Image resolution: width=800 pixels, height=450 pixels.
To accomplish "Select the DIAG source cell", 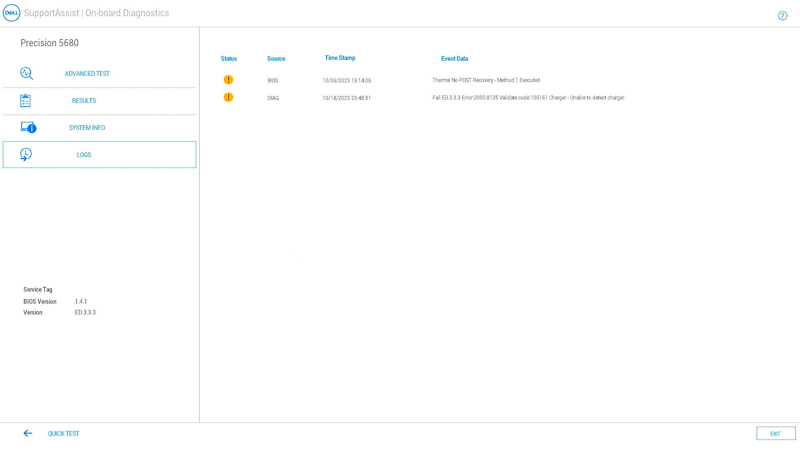I will (273, 98).
